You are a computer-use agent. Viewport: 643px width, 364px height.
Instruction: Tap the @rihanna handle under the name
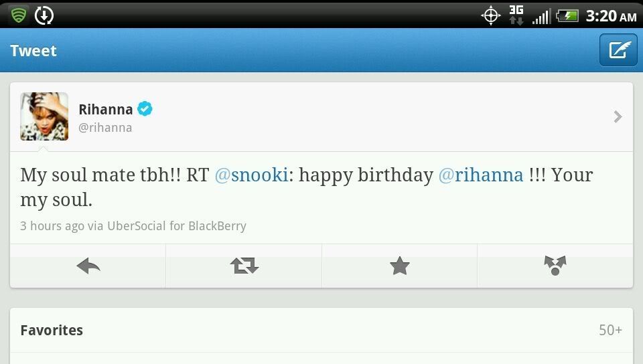pyautogui.click(x=105, y=128)
